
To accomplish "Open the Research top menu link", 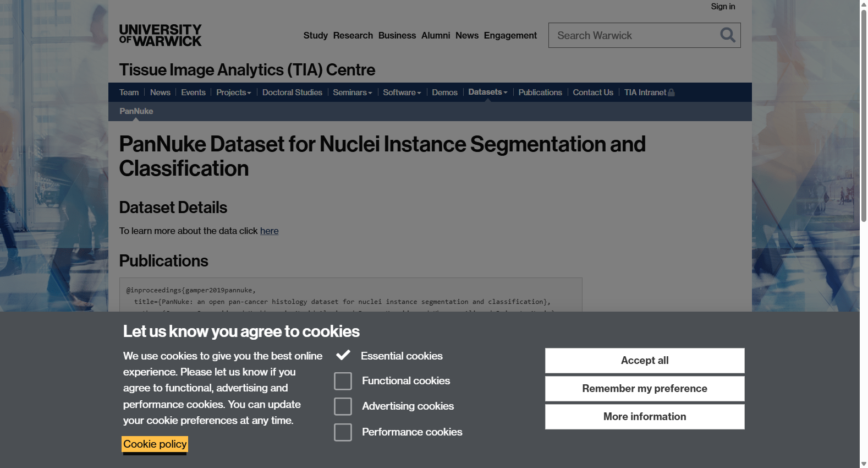I will click(x=353, y=35).
